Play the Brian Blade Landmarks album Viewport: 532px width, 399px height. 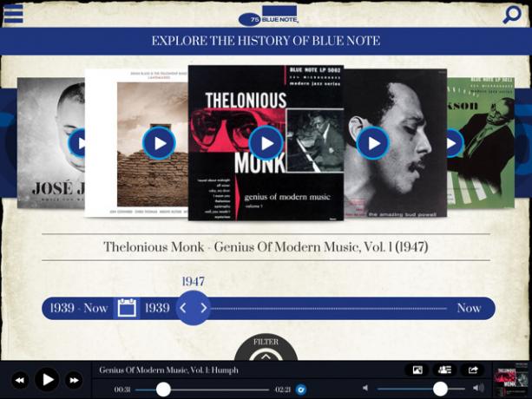click(159, 143)
